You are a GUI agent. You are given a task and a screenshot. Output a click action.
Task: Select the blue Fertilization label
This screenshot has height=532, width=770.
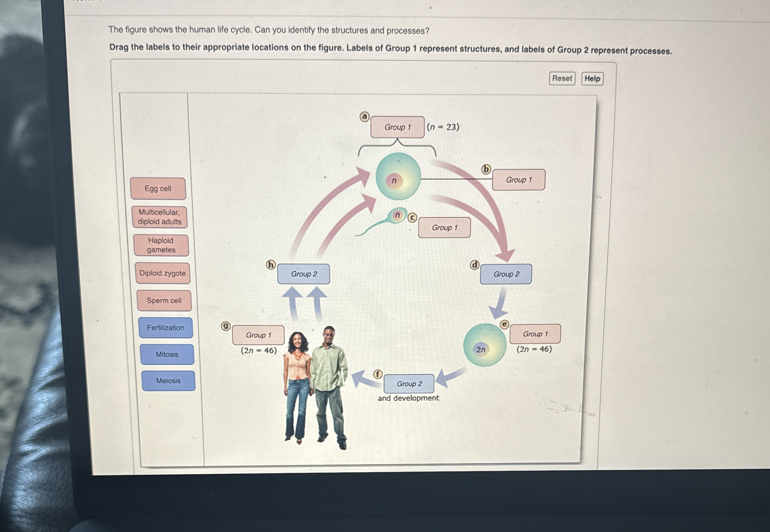(x=166, y=328)
